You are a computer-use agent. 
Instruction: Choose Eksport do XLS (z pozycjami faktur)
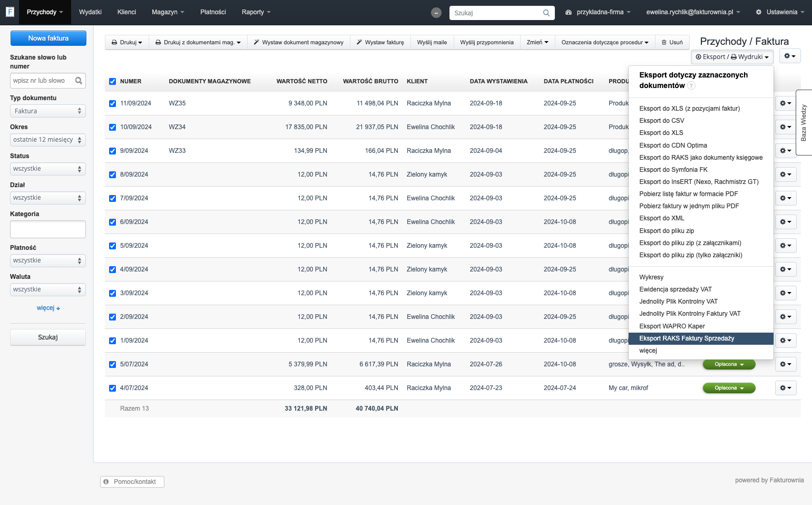[x=690, y=109]
